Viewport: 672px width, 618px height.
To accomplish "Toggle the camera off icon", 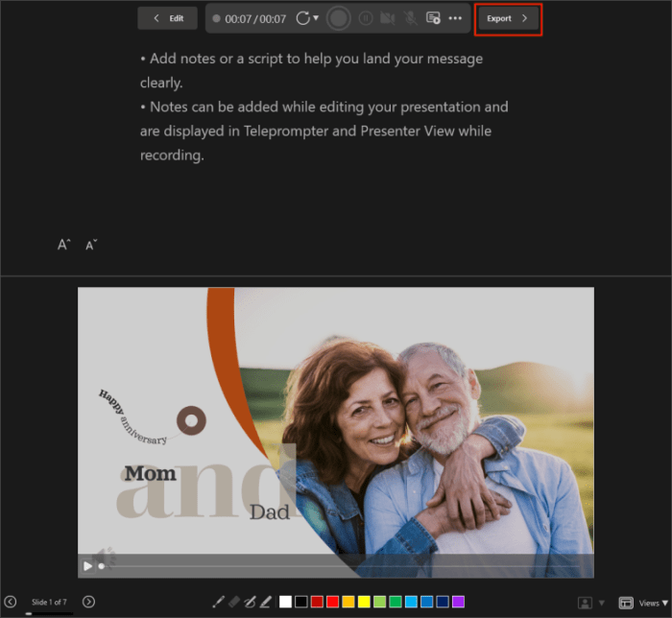I will coord(388,18).
